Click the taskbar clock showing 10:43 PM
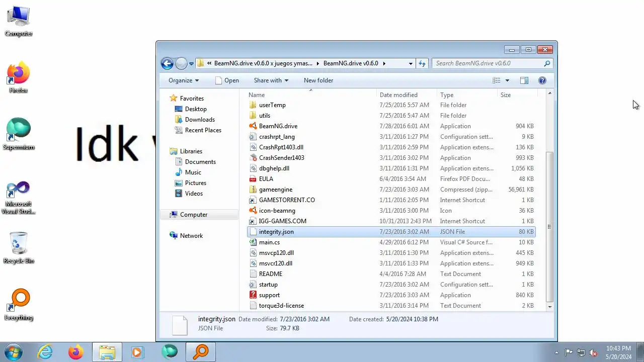 click(x=618, y=352)
